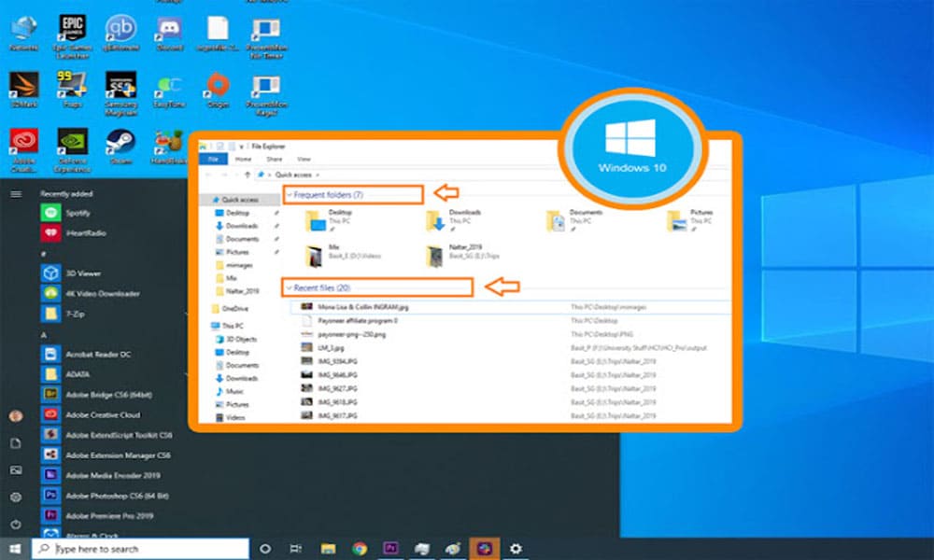This screenshot has width=934, height=560.
Task: Click the Up arrow in File Explorer navigation
Action: 248,175
